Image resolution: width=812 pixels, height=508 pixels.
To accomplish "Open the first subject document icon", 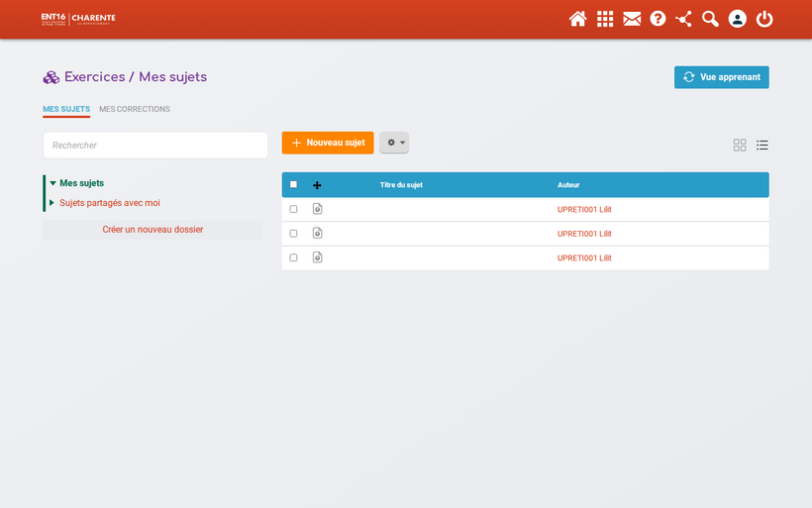I will [318, 209].
